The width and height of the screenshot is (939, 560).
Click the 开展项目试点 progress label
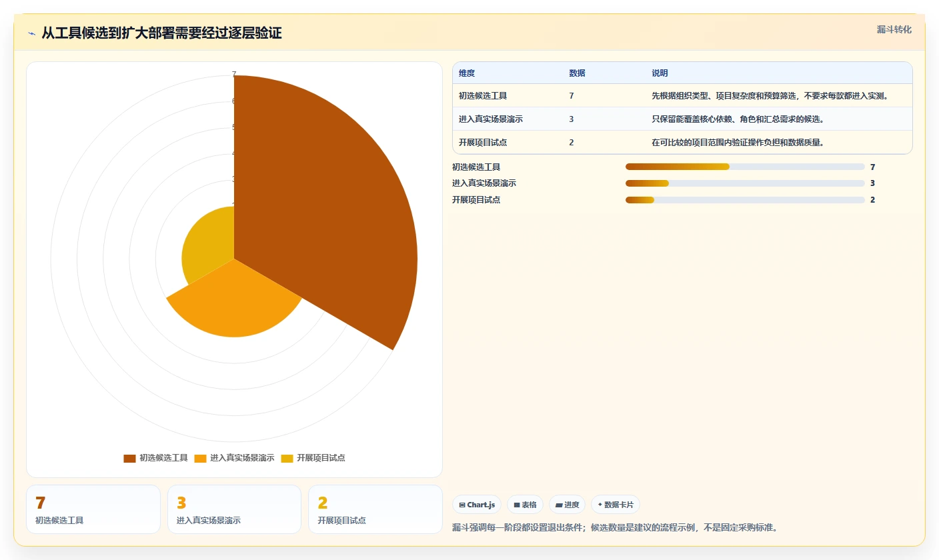pyautogui.click(x=476, y=199)
